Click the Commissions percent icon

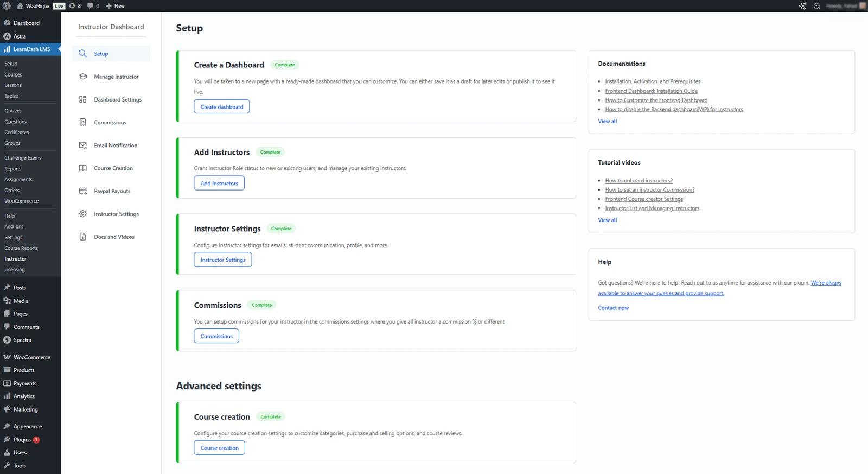[82, 122]
